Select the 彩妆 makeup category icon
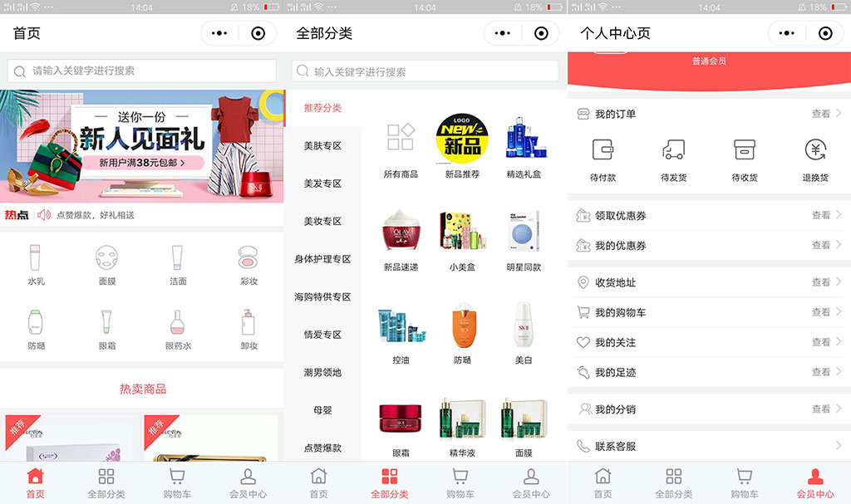 click(x=248, y=257)
